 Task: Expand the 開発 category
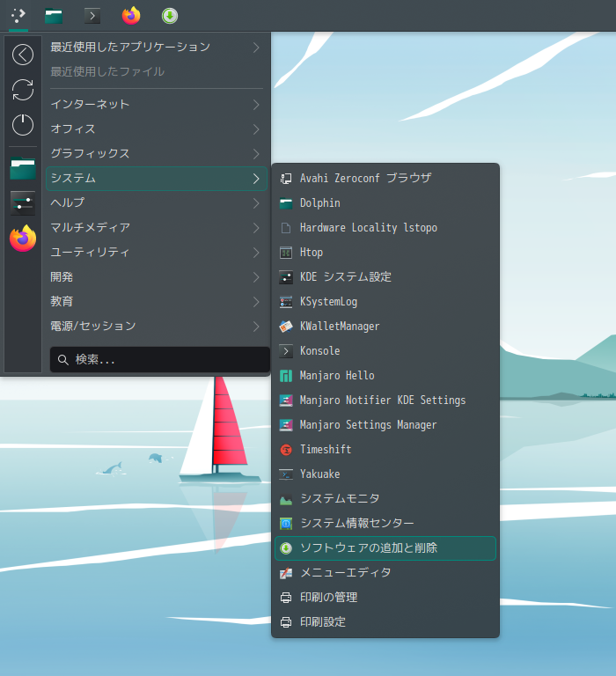(x=157, y=276)
